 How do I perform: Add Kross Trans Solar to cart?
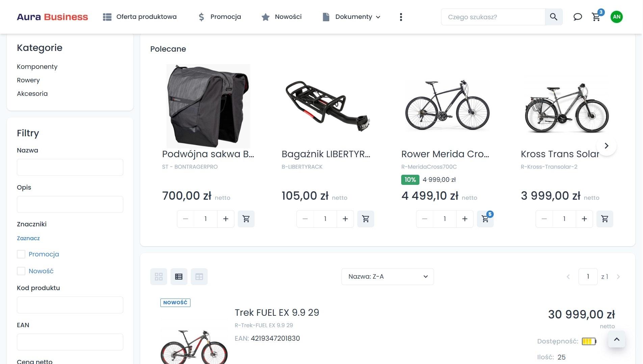(605, 219)
